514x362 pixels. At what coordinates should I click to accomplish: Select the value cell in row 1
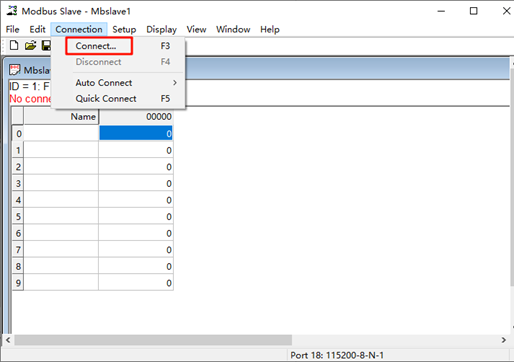pyautogui.click(x=136, y=150)
